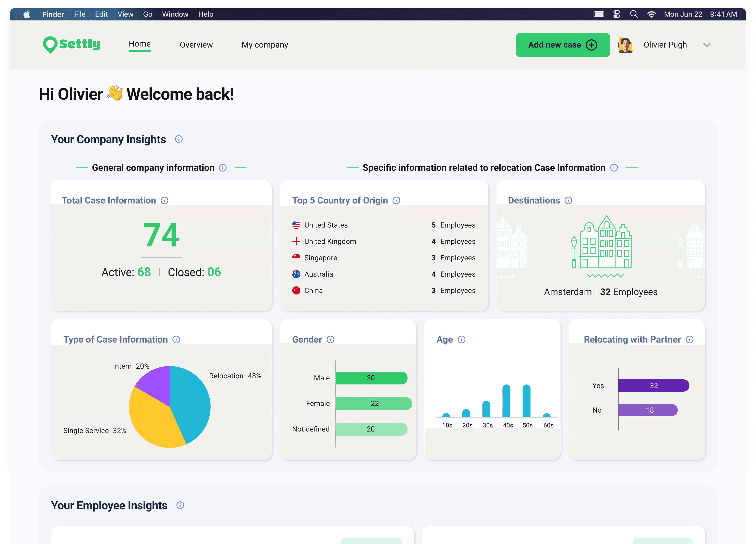Click the Home navigation link

point(140,44)
